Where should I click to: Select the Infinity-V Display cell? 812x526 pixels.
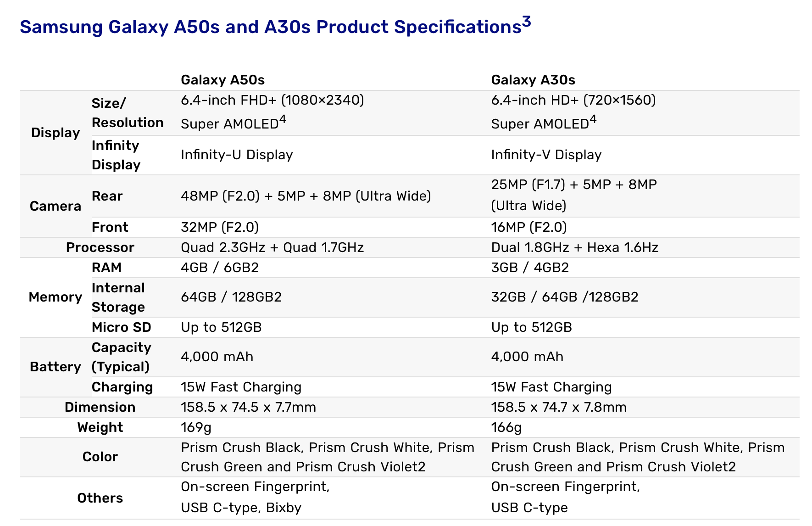click(x=546, y=155)
